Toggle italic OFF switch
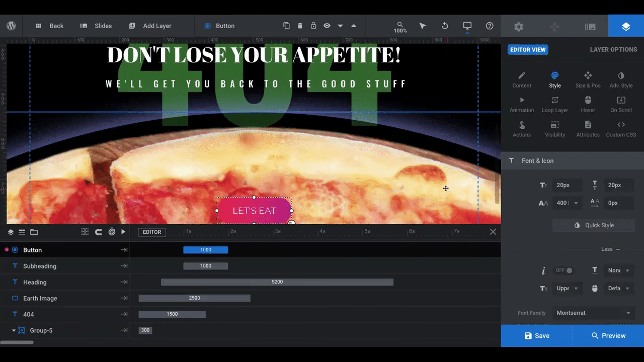 pos(563,270)
